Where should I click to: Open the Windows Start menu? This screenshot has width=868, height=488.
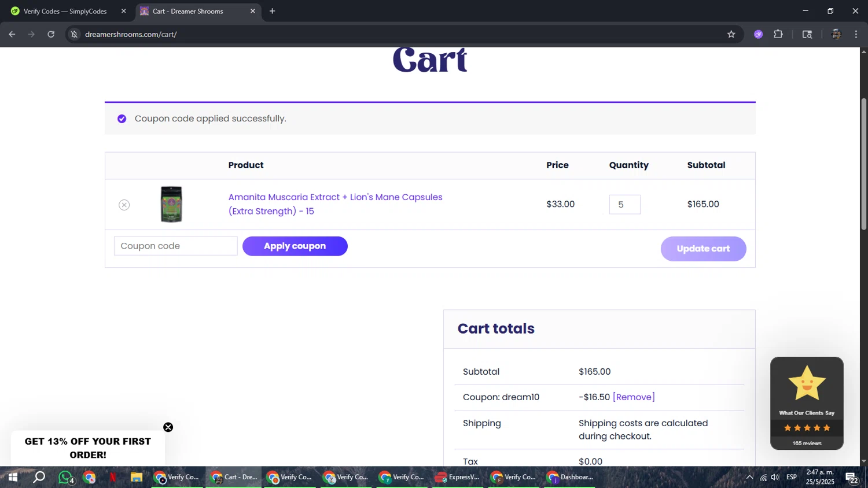click(12, 477)
